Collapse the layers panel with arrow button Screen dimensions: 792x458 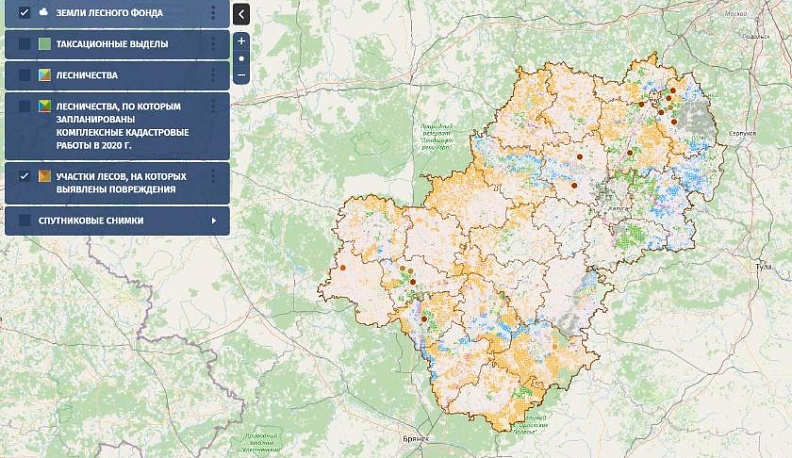tap(241, 13)
